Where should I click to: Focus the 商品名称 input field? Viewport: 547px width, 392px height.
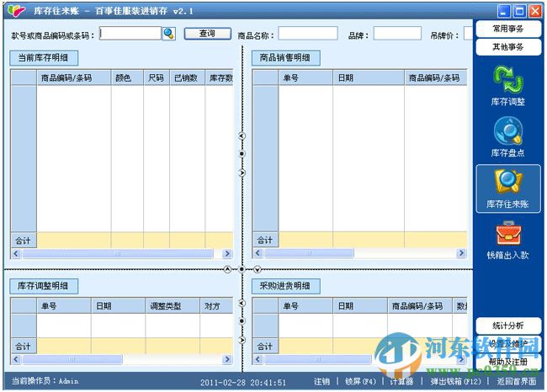tap(308, 34)
